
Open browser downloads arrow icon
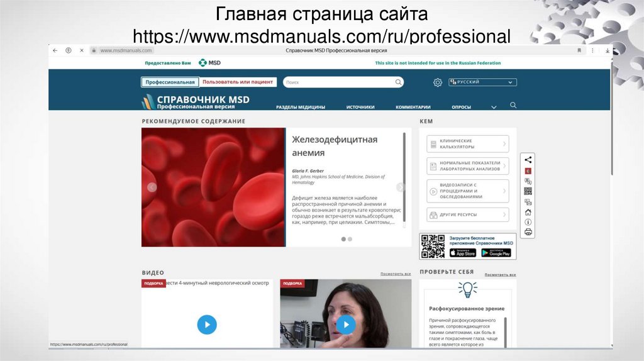click(607, 50)
